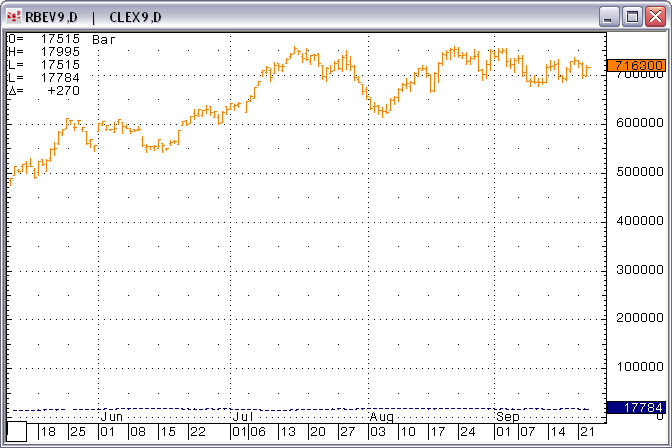The image size is (672, 448).
Task: Click the orange 716300 price label
Action: coord(636,66)
